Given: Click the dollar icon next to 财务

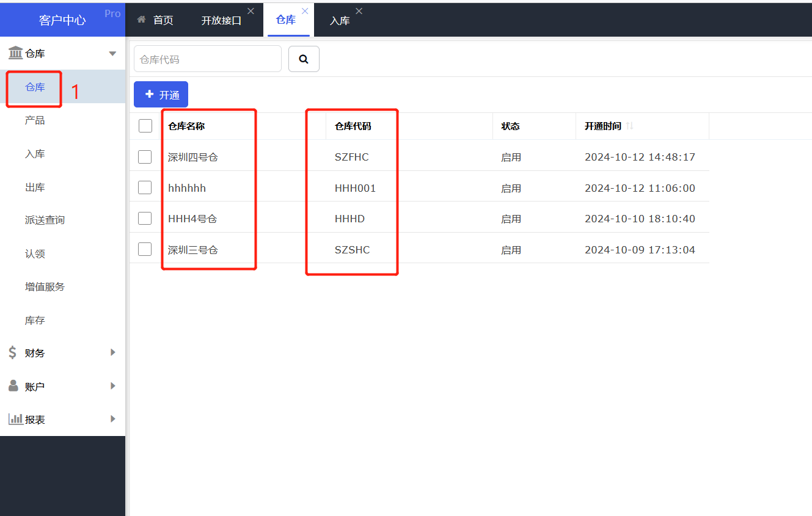Looking at the screenshot, I should pos(13,353).
